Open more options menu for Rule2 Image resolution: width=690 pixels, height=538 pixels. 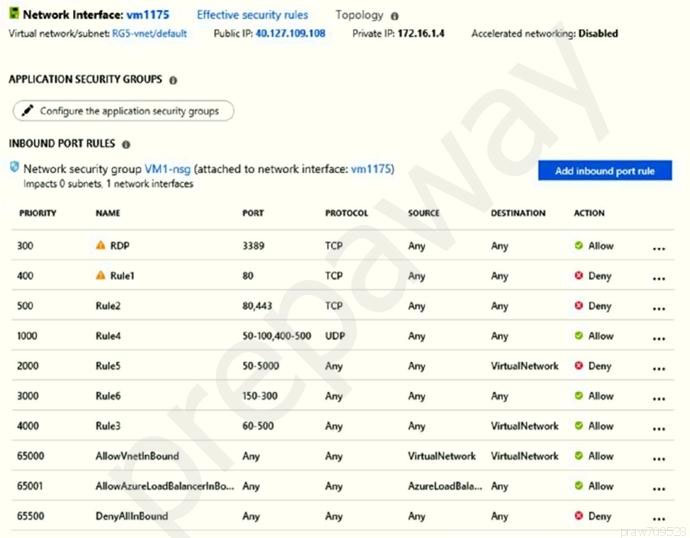(x=659, y=309)
